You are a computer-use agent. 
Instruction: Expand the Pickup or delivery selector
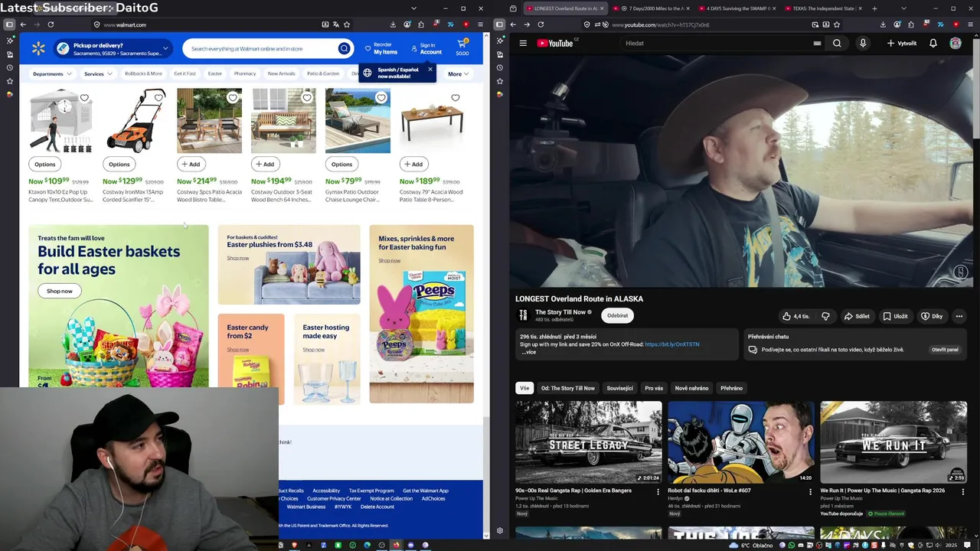coord(112,49)
